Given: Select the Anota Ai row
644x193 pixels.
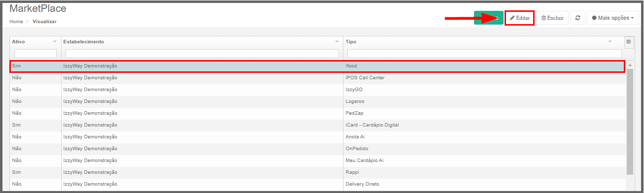Looking at the screenshot, I should [318, 137].
